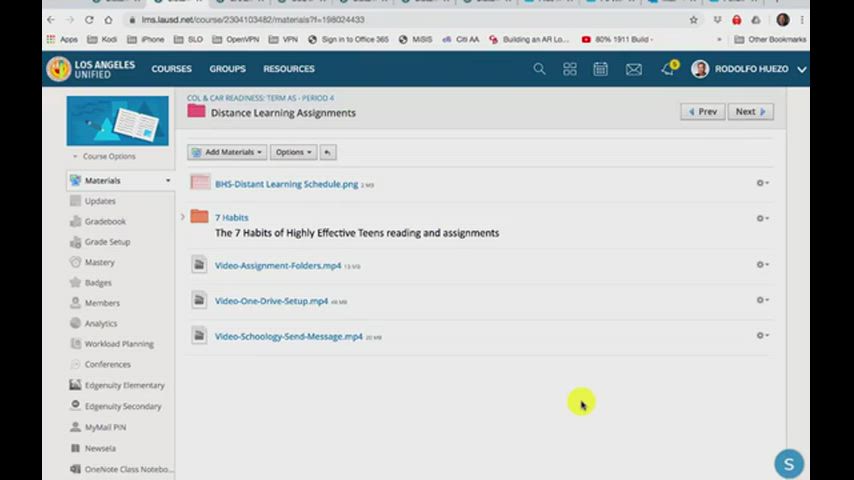
Task: Open the messages envelope icon
Action: click(634, 69)
